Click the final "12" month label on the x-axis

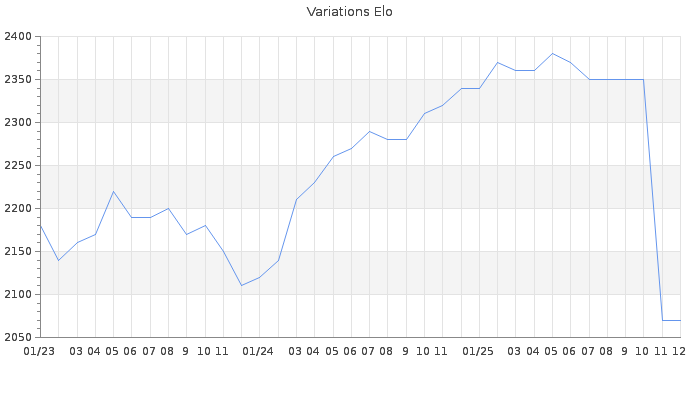tap(678, 352)
